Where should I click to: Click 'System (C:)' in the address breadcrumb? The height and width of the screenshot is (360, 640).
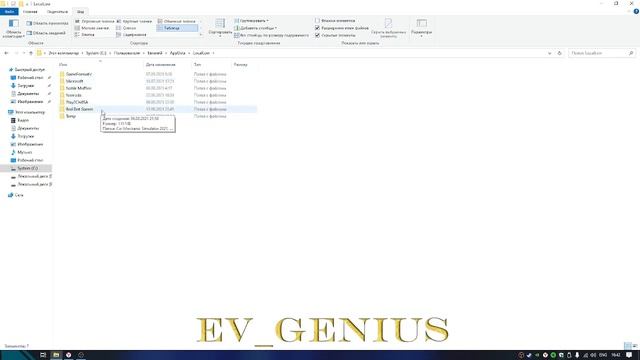coord(96,53)
